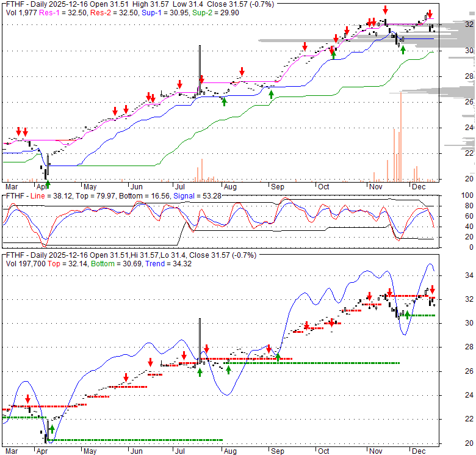Select the green up arrow in November on the top chart
The width and height of the screenshot is (476, 455).
coord(403,49)
